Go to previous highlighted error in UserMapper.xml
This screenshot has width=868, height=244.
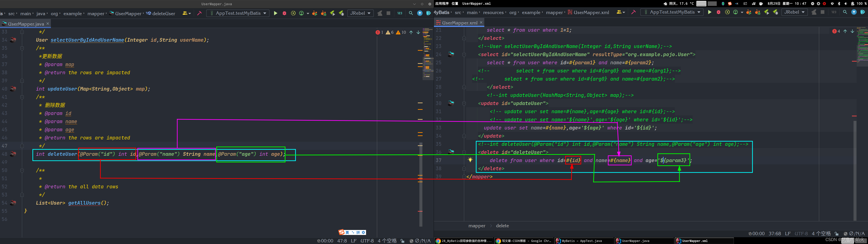click(845, 31)
